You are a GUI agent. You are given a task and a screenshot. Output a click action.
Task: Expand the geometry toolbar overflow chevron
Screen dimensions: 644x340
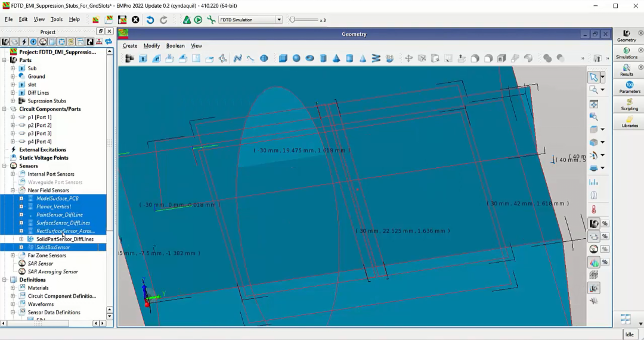[x=583, y=58]
